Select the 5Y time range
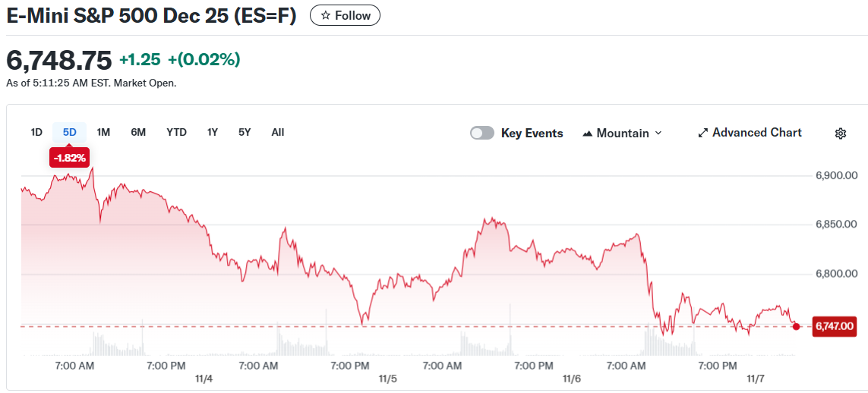This screenshot has height=393, width=868. (x=245, y=133)
